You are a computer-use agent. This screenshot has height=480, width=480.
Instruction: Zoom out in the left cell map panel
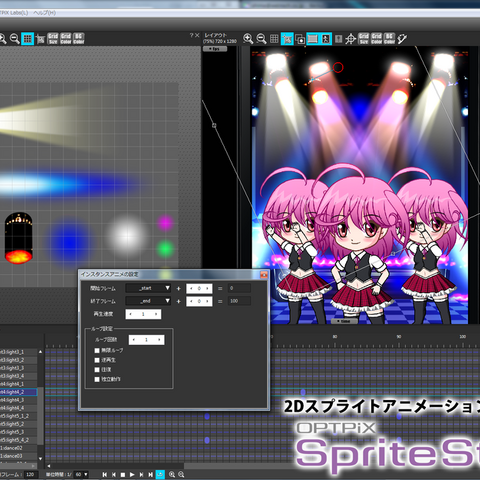pyautogui.click(x=14, y=39)
